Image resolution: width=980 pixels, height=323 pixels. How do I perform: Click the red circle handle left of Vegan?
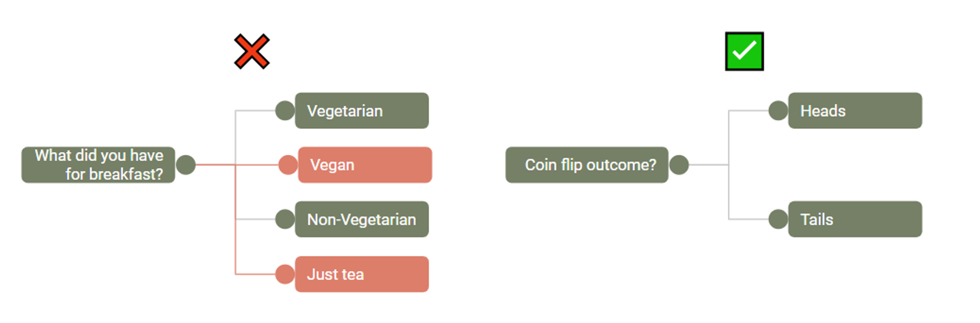point(288,165)
